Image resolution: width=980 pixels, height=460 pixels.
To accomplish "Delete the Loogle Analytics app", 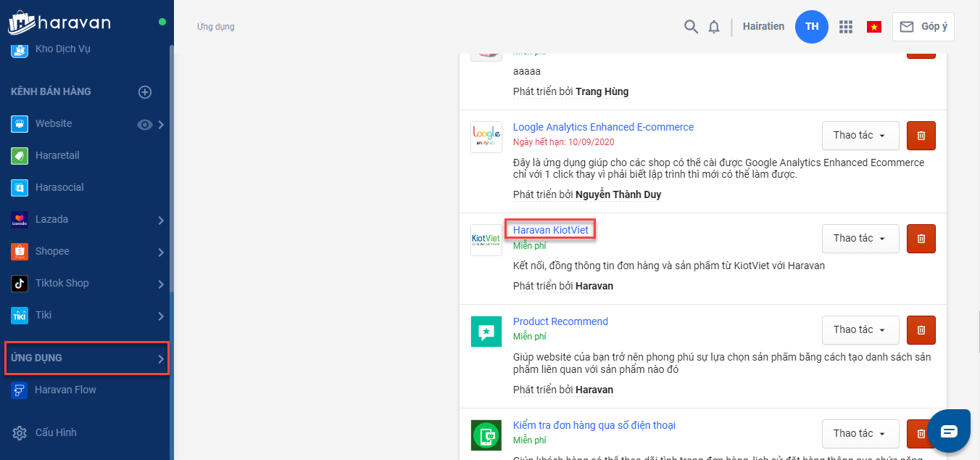I will [x=921, y=136].
